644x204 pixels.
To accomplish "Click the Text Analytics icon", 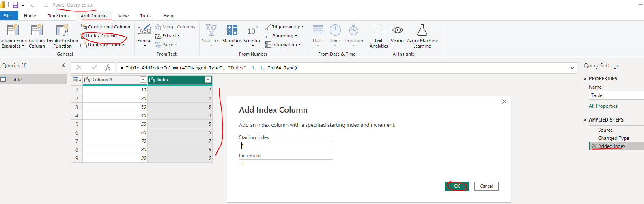I will [379, 30].
